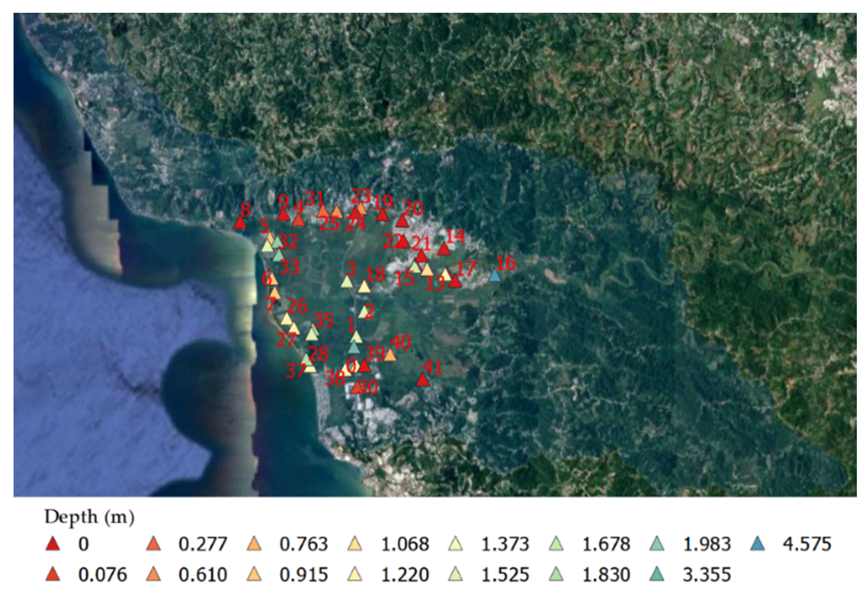Viewport: 868px width, 597px height.
Task: Click the 0.277 legend triangle swatch
Action: pos(154,544)
